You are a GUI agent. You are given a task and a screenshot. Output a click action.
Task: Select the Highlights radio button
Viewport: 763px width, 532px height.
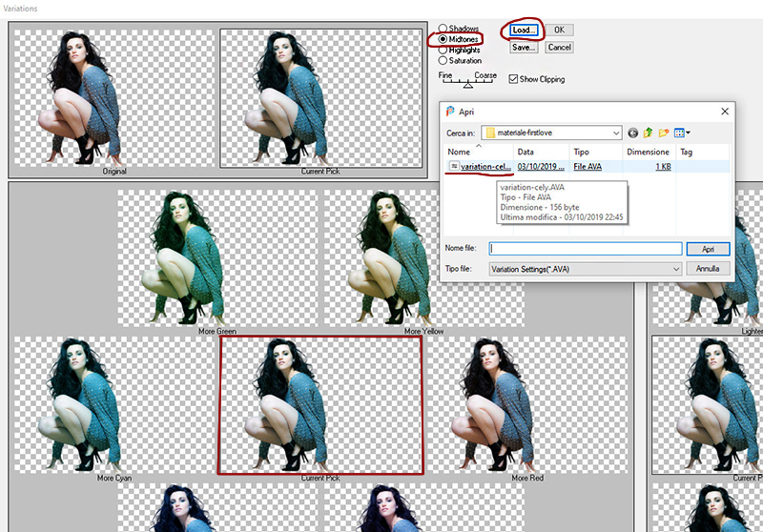[x=443, y=50]
